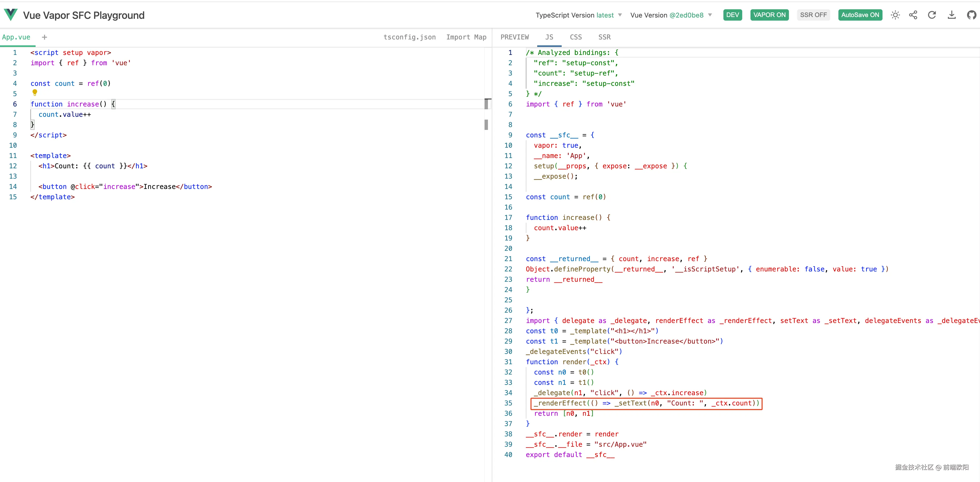980x482 pixels.
Task: Toggle the DEV mode button
Action: (732, 15)
